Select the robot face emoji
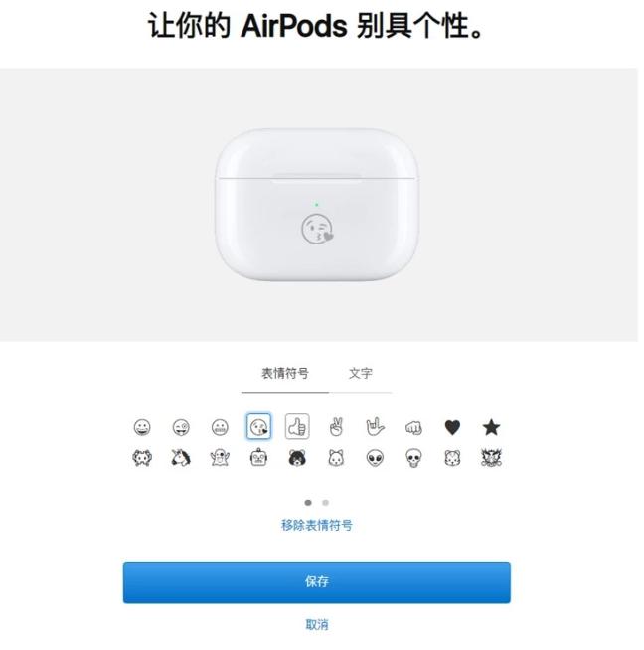The width and height of the screenshot is (644, 650). 258,457
